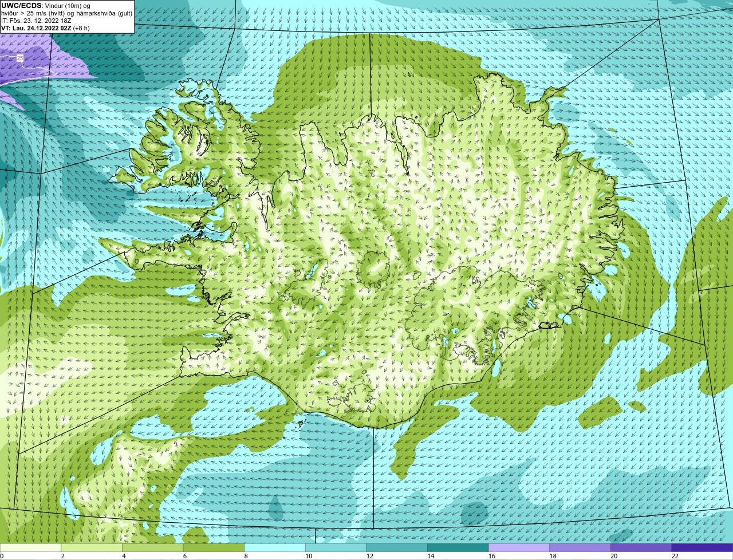Click the 16–18 m/s light lavender swatch
733x560 pixels.
tap(519, 547)
